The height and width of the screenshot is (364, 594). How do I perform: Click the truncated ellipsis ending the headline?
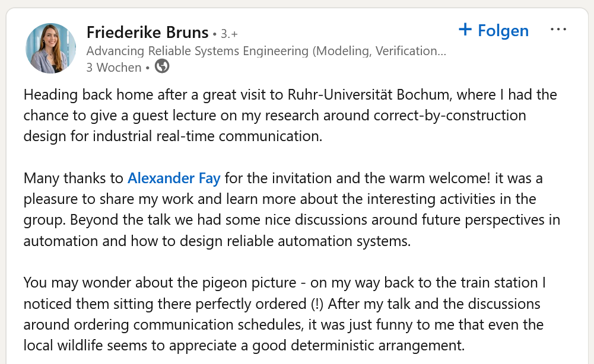point(441,51)
